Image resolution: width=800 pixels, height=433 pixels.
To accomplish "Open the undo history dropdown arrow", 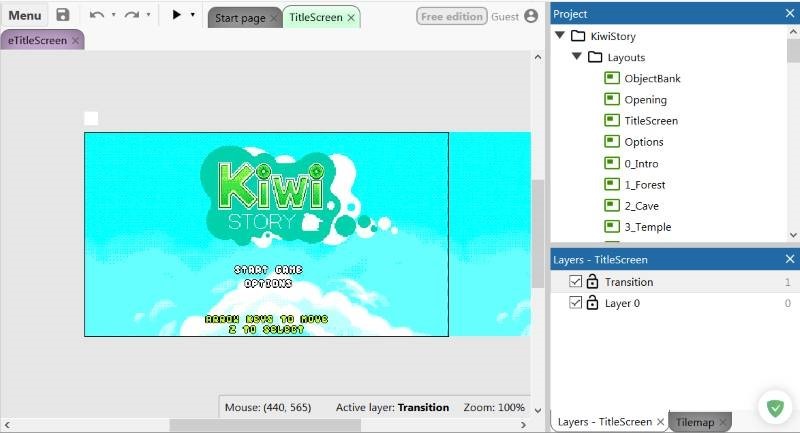I will [113, 15].
